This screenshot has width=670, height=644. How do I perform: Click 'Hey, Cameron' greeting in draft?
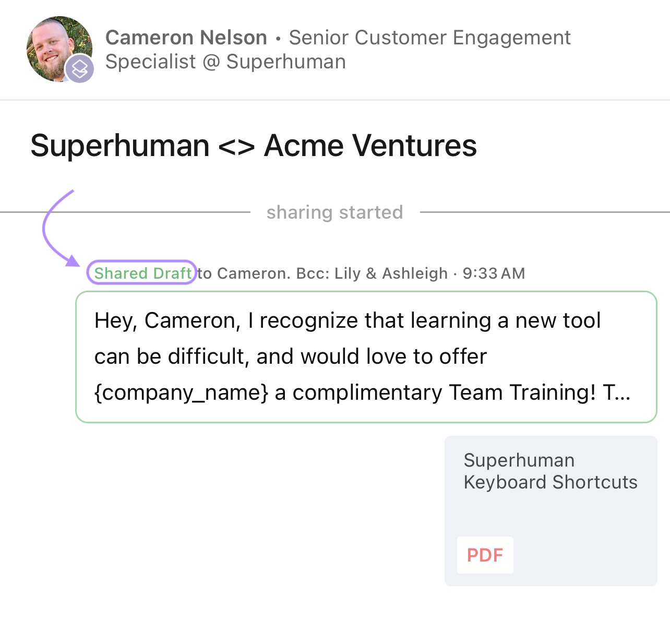pos(167,320)
